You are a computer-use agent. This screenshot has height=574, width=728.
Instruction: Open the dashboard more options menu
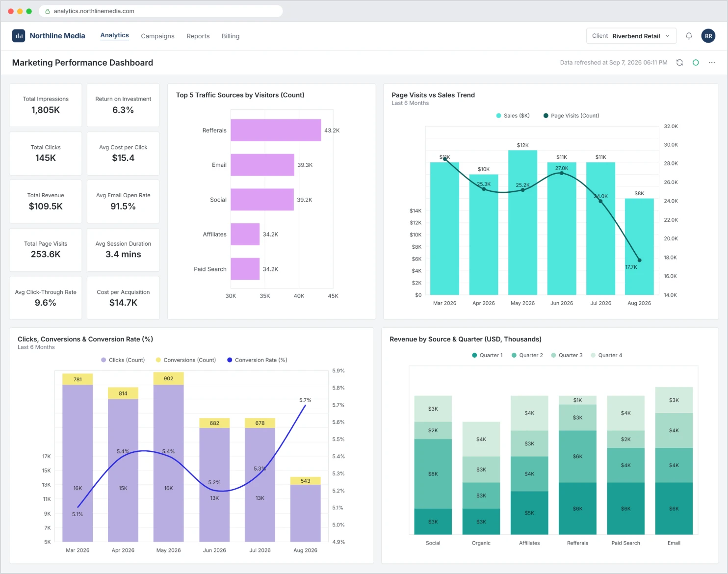(712, 63)
